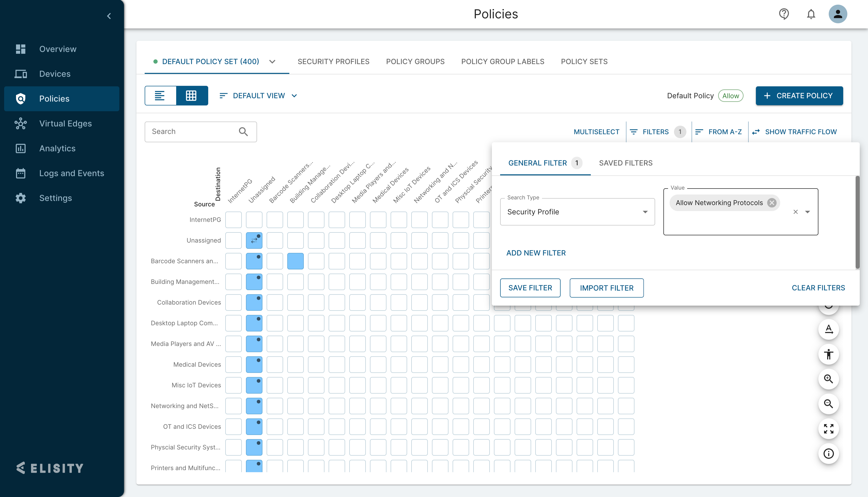Open the Security Profiles tab
868x497 pixels.
point(333,62)
